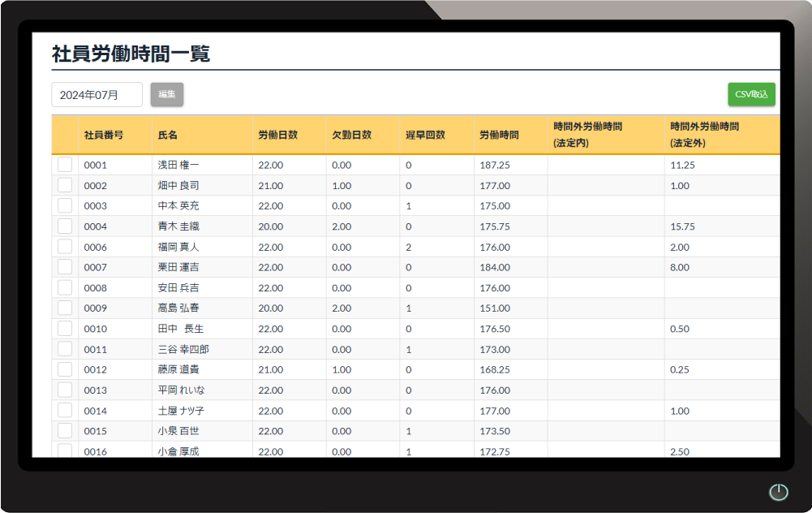Open the 2024年07月 month picker field

coord(97,94)
